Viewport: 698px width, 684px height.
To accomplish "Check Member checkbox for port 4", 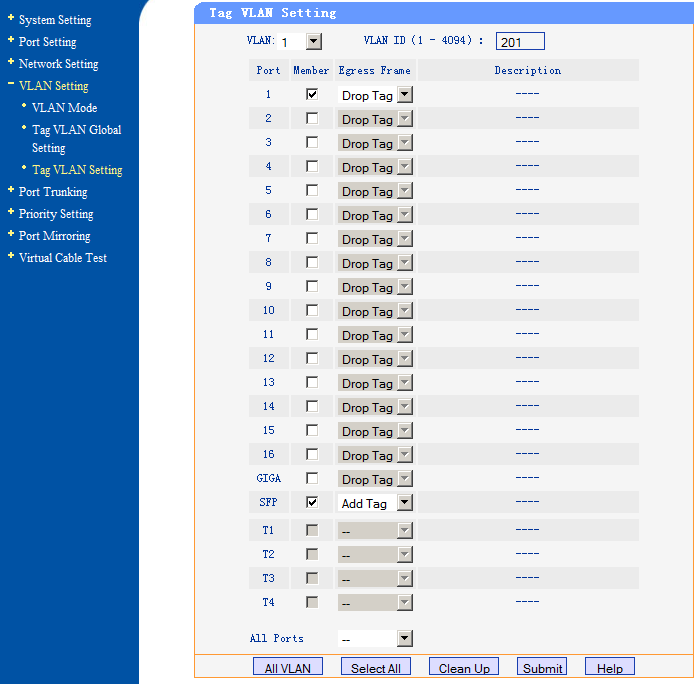I will click(x=312, y=166).
